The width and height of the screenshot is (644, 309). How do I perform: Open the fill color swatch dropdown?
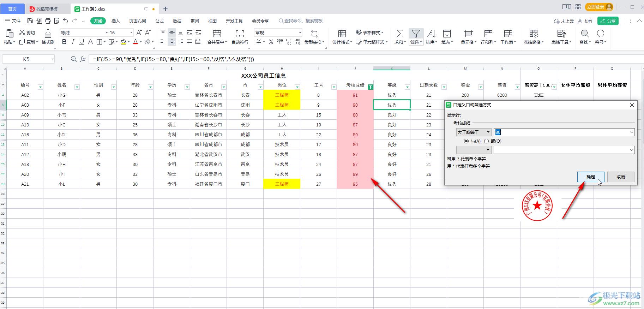click(129, 42)
